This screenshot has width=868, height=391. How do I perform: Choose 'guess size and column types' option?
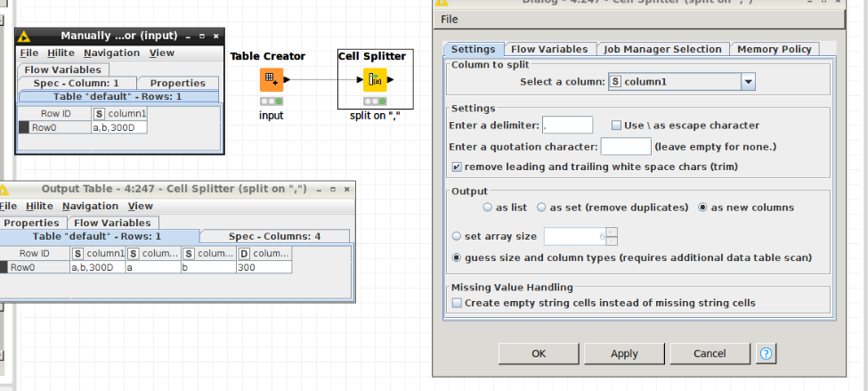click(x=457, y=258)
